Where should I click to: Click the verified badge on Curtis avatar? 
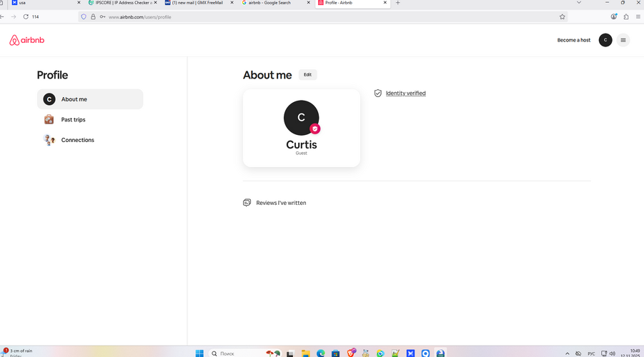tap(314, 129)
